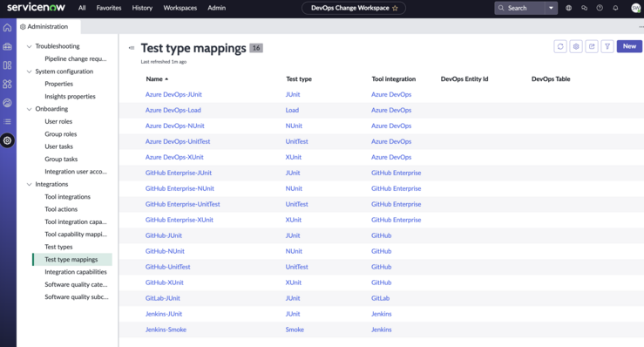Open the user avatar menu
Image resolution: width=644 pixels, height=347 pixels.
point(636,8)
